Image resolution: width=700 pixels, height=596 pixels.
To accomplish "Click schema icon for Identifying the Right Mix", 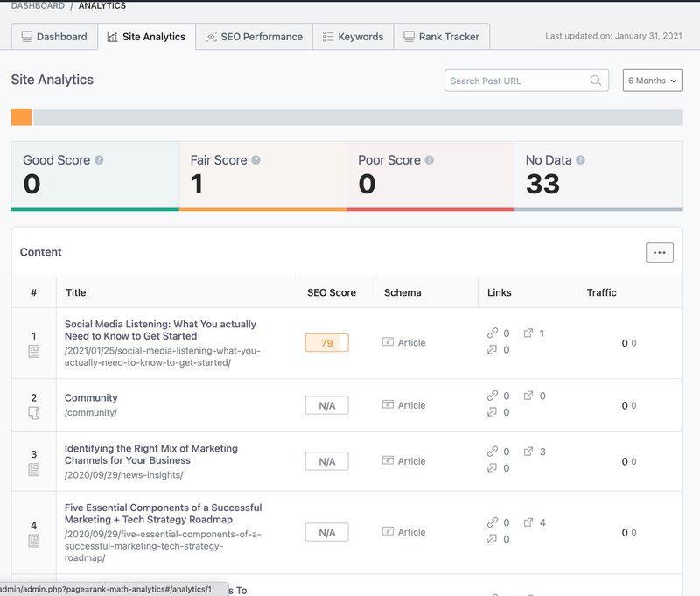I will point(388,460).
